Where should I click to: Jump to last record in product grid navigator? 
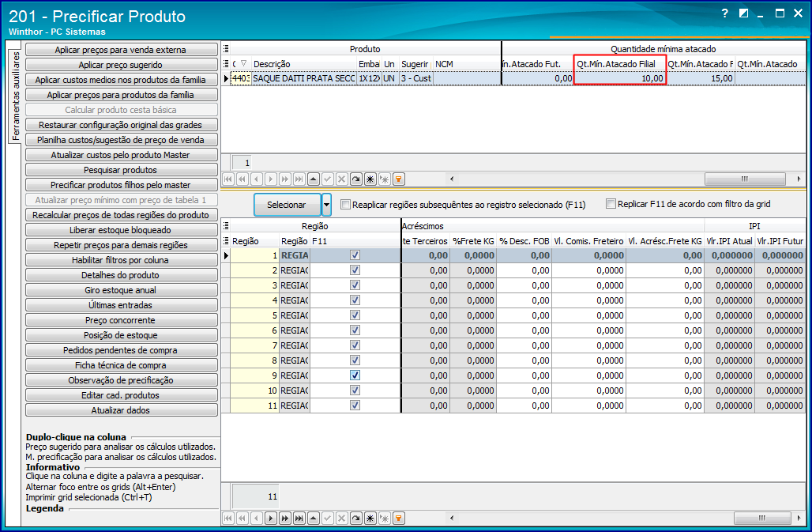tap(299, 179)
